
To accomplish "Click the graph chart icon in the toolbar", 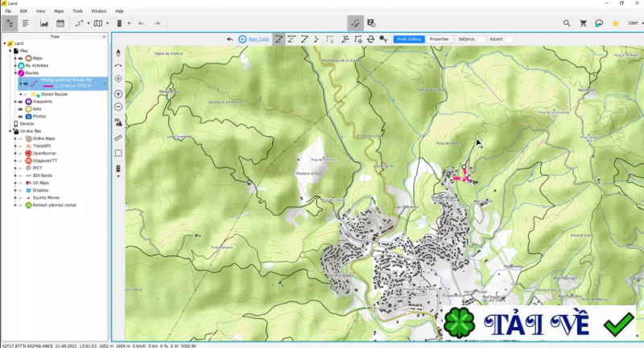I will [x=43, y=23].
